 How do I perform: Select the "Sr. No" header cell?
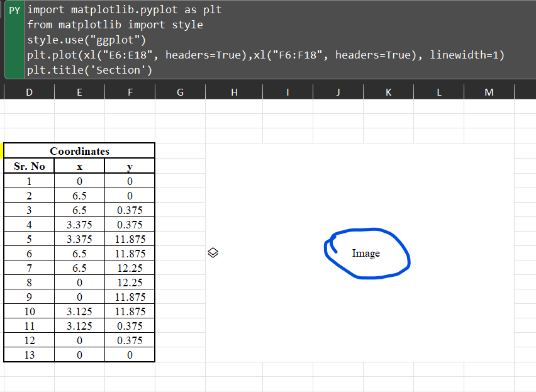[x=28, y=166]
